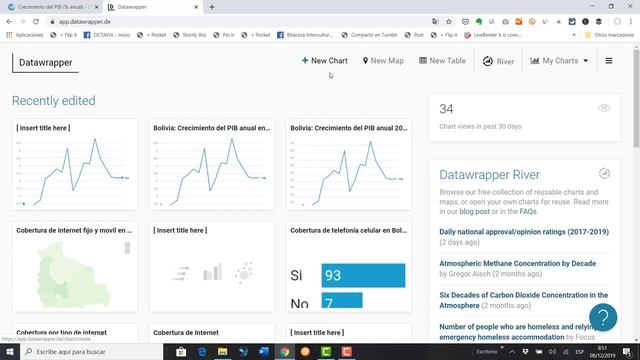Open the first [Insert title here] line chart thumbnail
The image size is (640, 360).
tap(75, 164)
